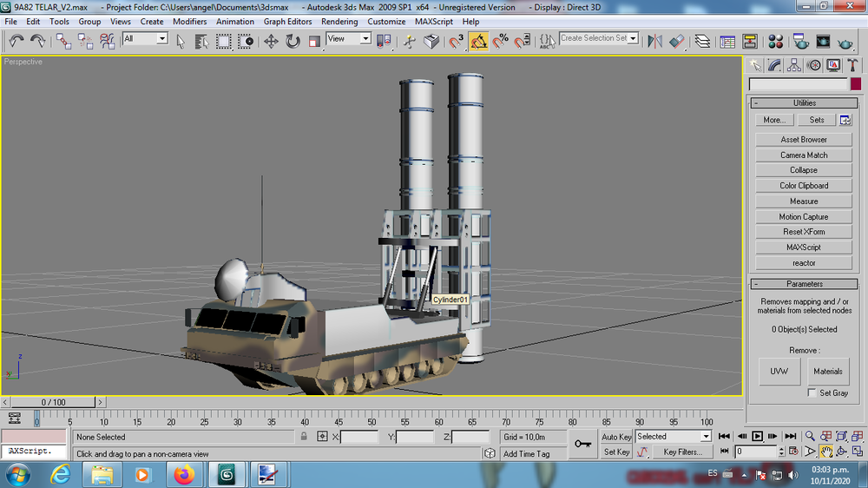Toggle the Angle Snap icon
Viewport: 868px width, 488px height.
(x=479, y=42)
